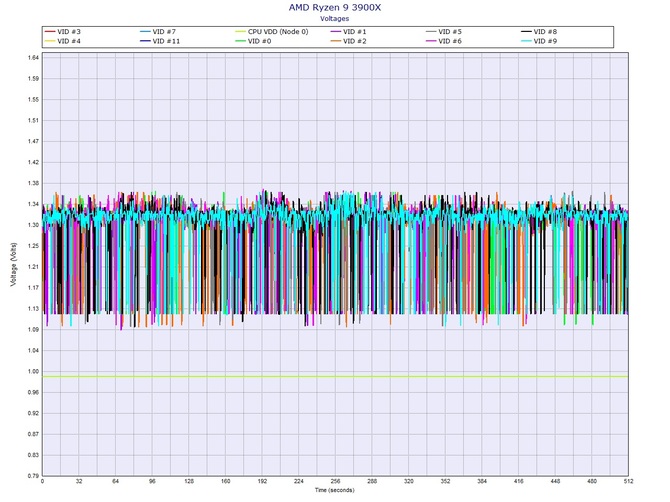Click the red VID #3 legend line swatch
The image size is (670, 502).
point(50,32)
